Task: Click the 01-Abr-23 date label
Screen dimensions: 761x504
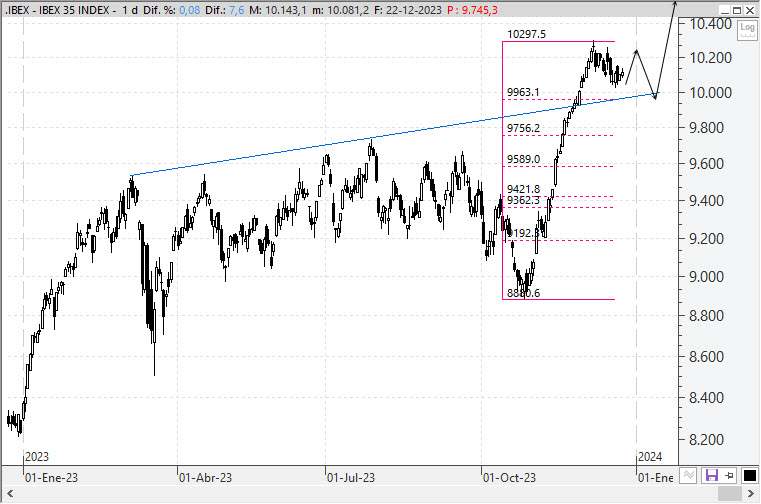Action: coord(205,478)
